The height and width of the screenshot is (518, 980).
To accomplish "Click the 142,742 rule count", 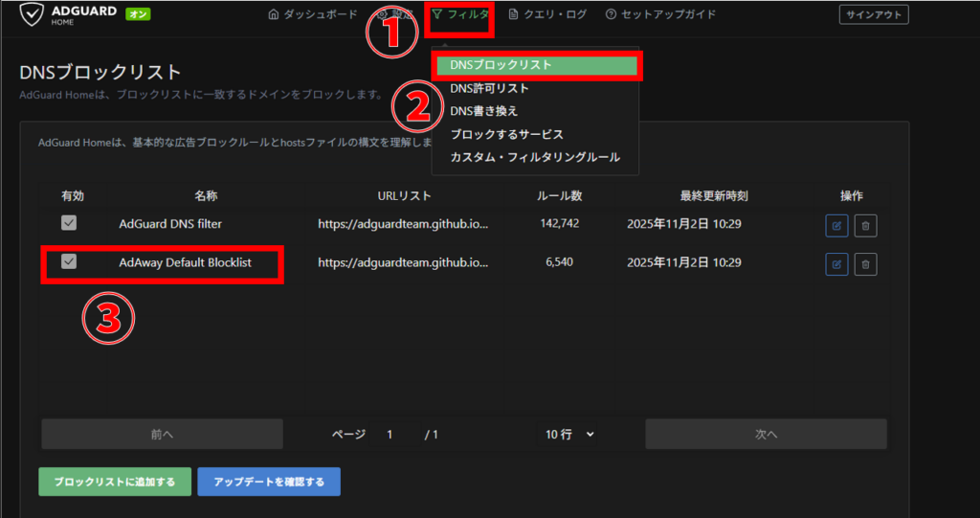I will [x=559, y=223].
